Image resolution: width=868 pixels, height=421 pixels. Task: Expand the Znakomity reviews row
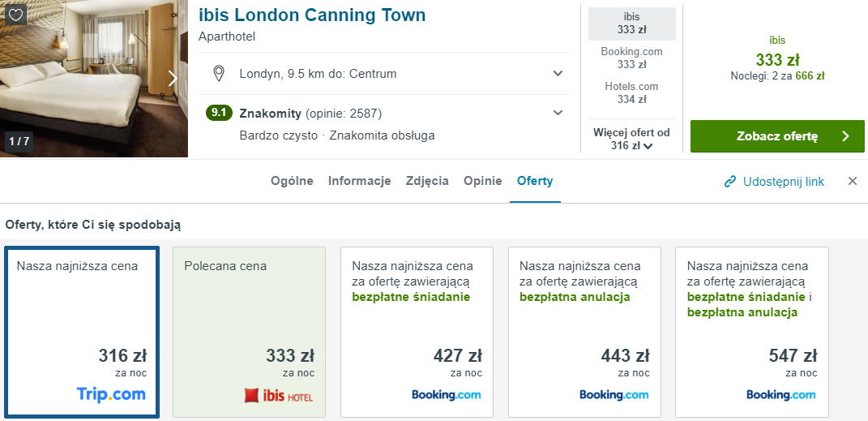(x=558, y=113)
